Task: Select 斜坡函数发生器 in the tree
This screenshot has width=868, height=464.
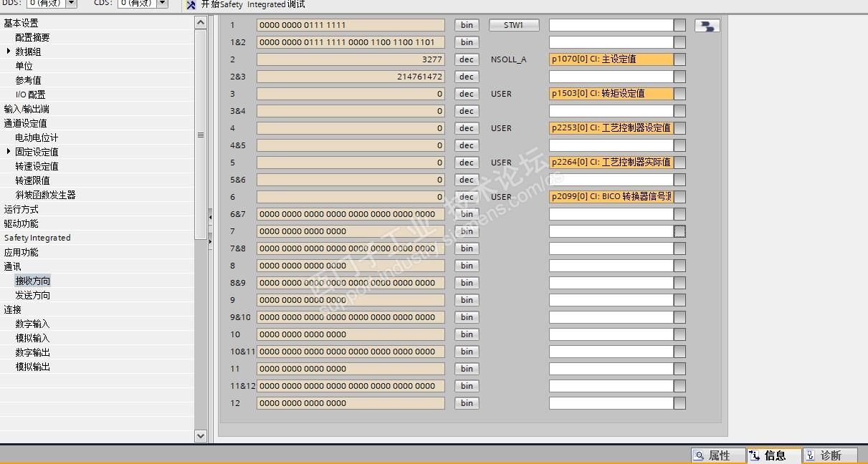Action: (x=46, y=195)
